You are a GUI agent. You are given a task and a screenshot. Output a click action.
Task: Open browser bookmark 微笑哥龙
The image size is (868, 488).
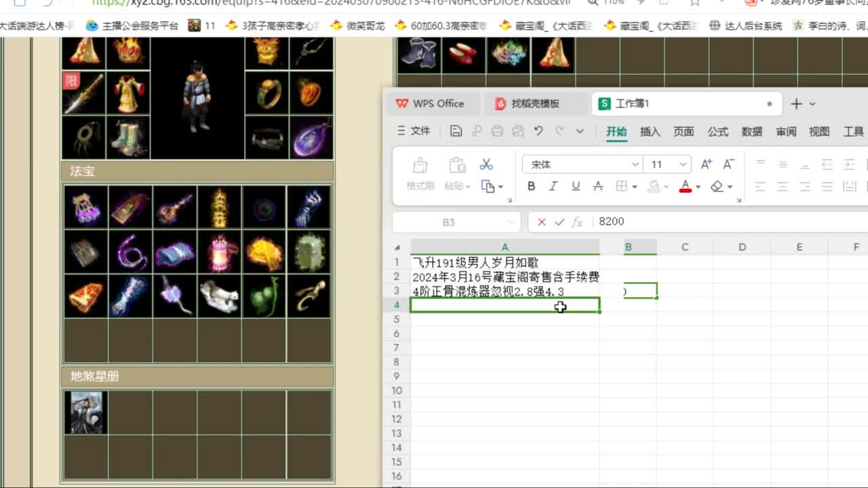pos(358,26)
